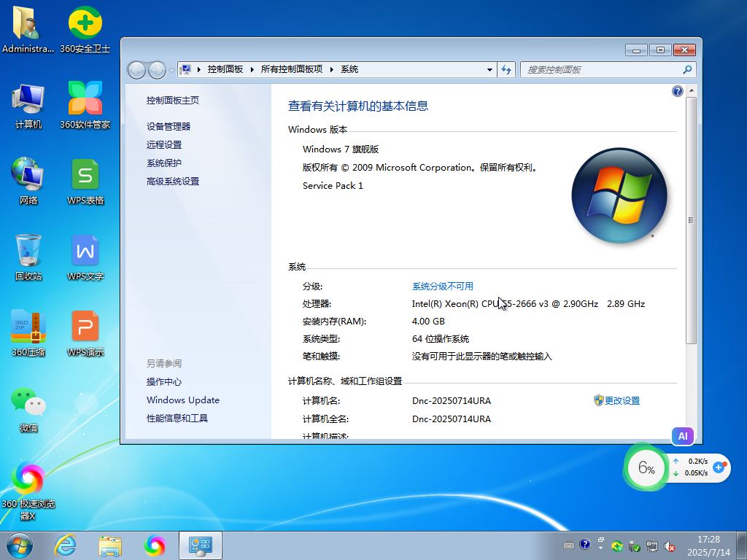
Task: Open the network tray icon
Action: pos(651,546)
